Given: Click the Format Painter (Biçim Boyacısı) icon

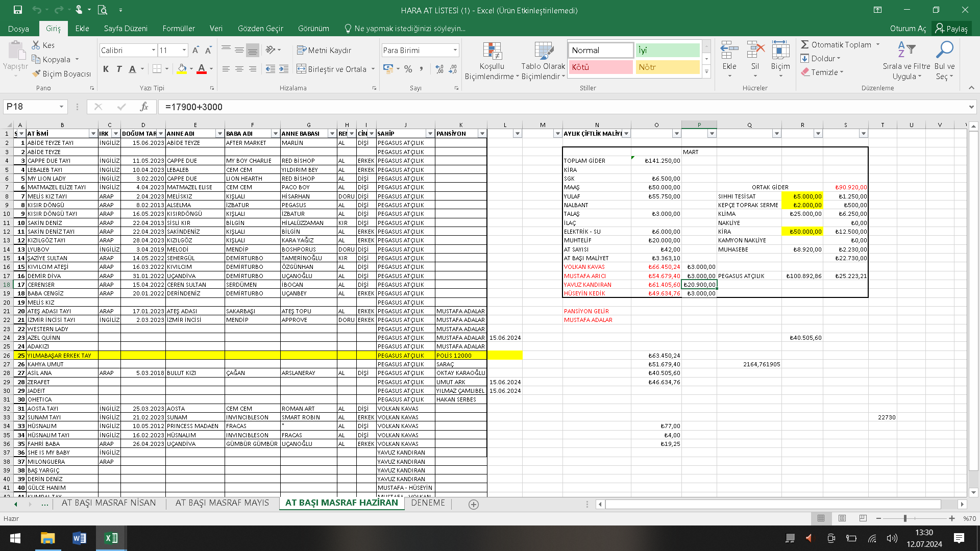Looking at the screenshot, I should point(36,74).
